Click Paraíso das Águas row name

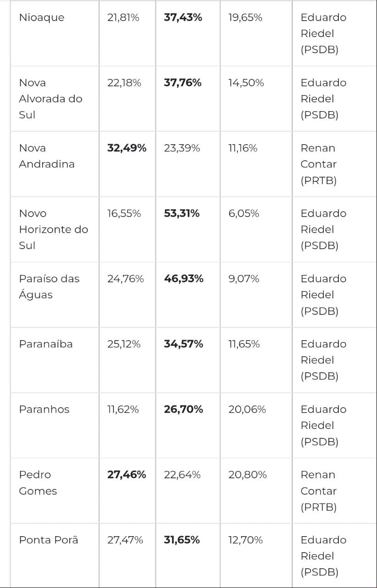(x=49, y=287)
